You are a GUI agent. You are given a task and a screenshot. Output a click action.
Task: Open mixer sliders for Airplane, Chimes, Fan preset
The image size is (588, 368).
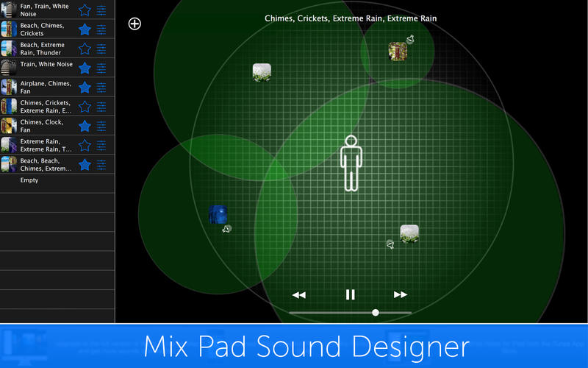pos(101,88)
